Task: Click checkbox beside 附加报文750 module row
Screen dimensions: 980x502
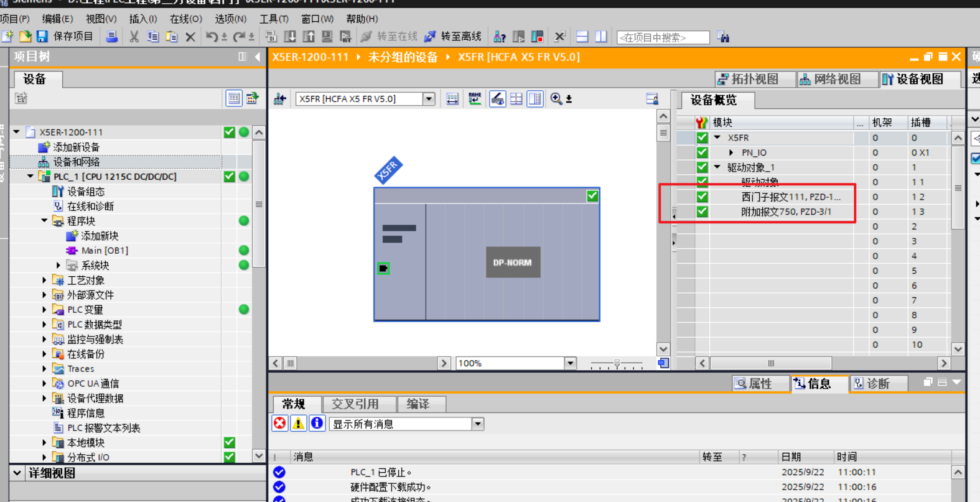Action: point(702,211)
